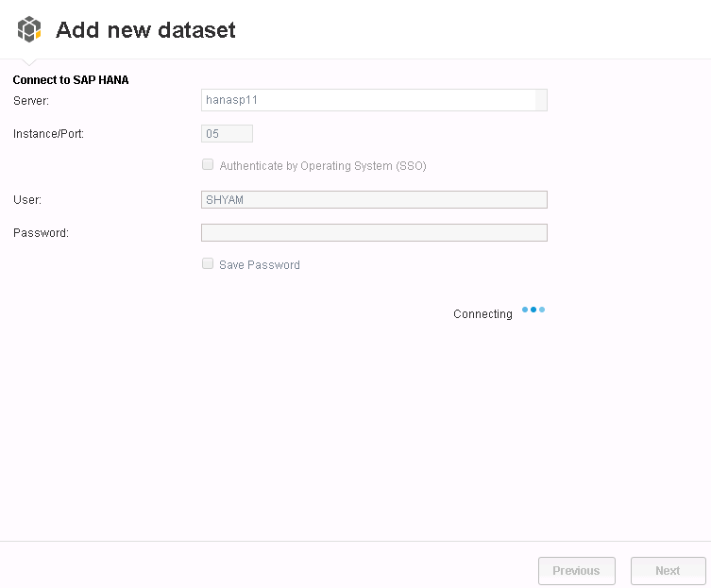Select the User field containing SHYAM
Image resolution: width=711 pixels, height=588 pixels.
coord(374,199)
